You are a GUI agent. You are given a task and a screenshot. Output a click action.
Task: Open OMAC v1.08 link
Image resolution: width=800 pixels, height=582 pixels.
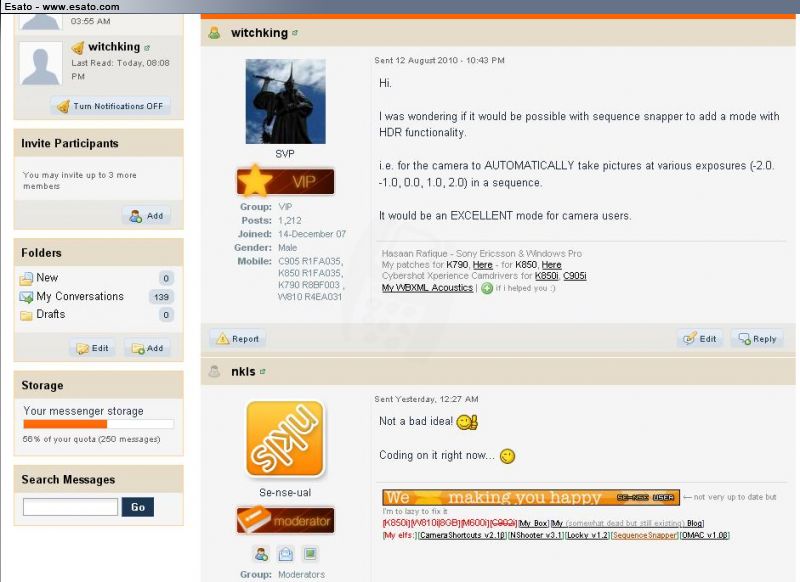click(x=705, y=535)
